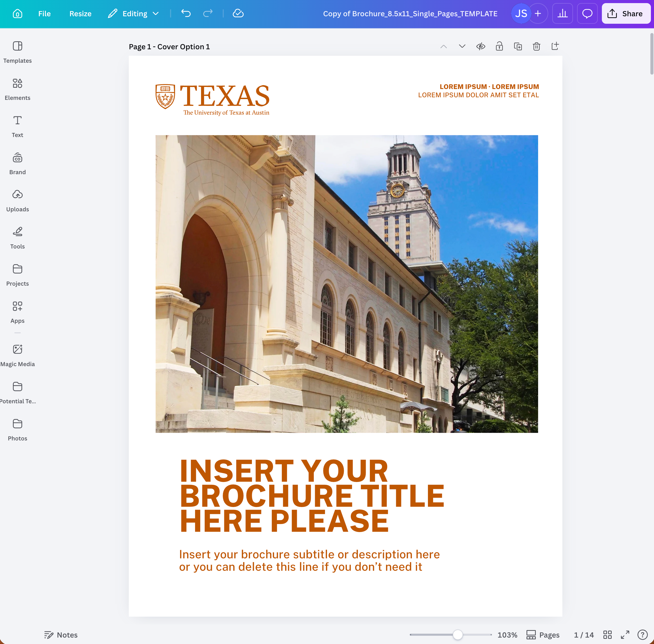Lock page 1 with the padlock icon
Image resolution: width=654 pixels, height=644 pixels.
coord(499,46)
